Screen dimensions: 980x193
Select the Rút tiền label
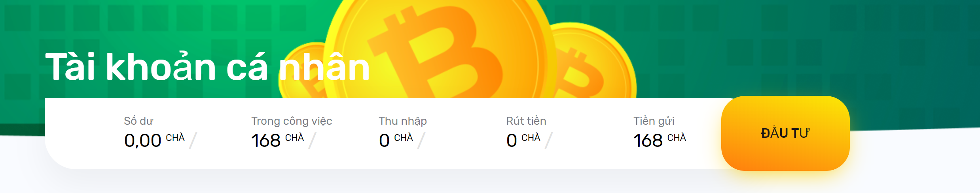526,121
